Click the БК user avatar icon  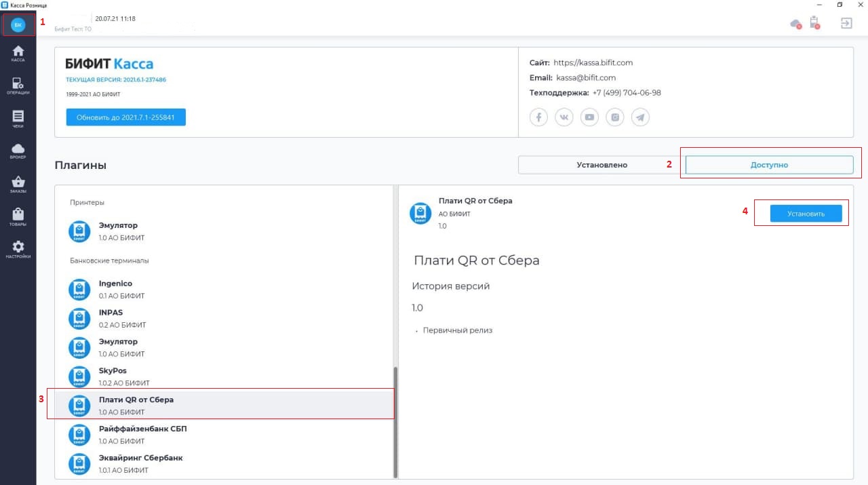pos(18,25)
